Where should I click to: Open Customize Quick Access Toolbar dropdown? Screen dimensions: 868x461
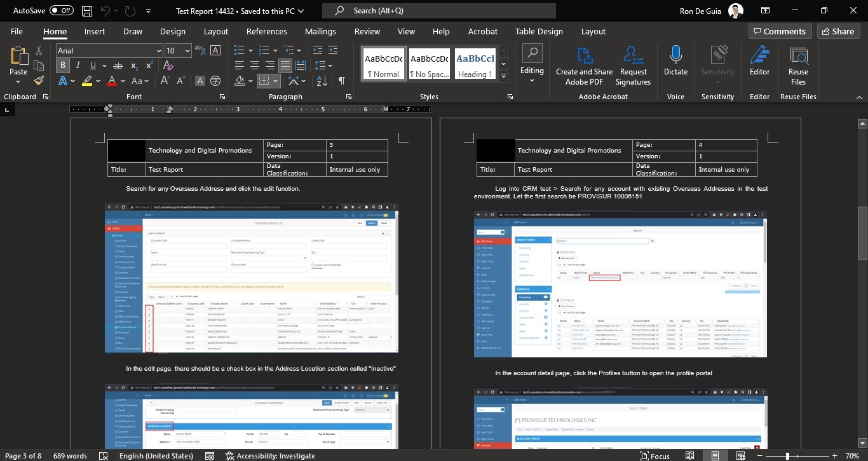[148, 11]
